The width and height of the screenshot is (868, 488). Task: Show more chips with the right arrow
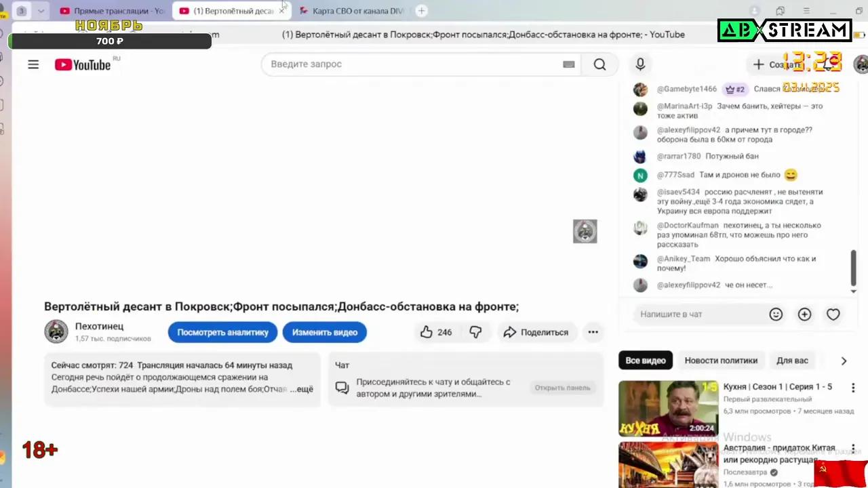[x=844, y=361]
